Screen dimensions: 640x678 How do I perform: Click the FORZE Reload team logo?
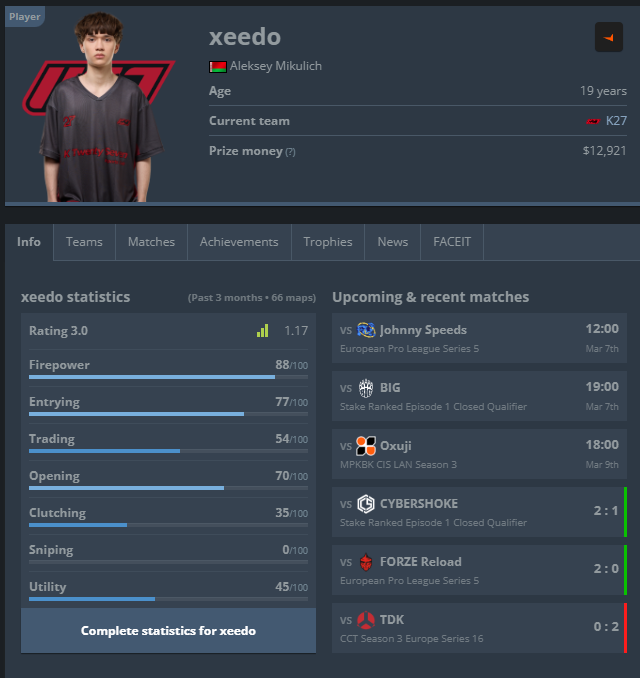point(366,562)
